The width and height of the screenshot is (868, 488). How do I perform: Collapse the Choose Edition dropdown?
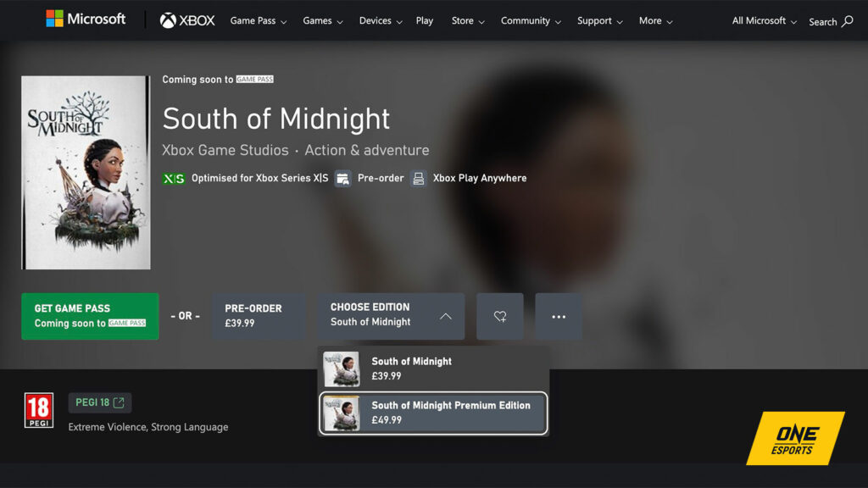click(x=391, y=317)
